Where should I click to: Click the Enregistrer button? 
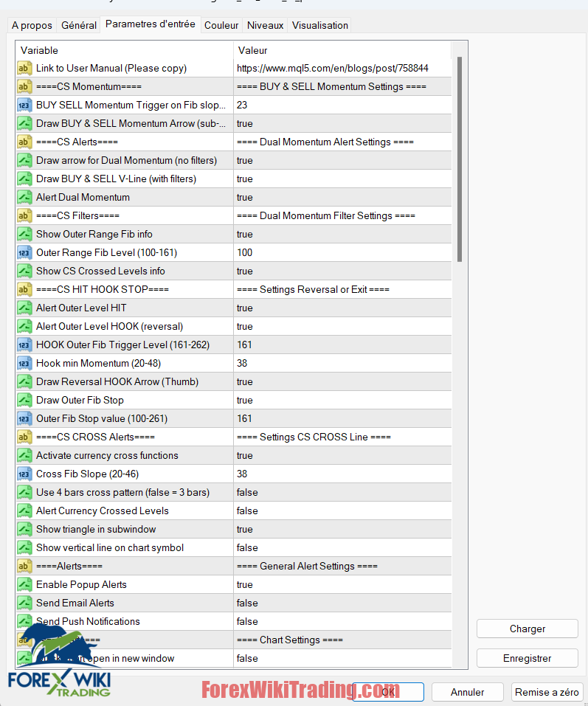pos(528,658)
